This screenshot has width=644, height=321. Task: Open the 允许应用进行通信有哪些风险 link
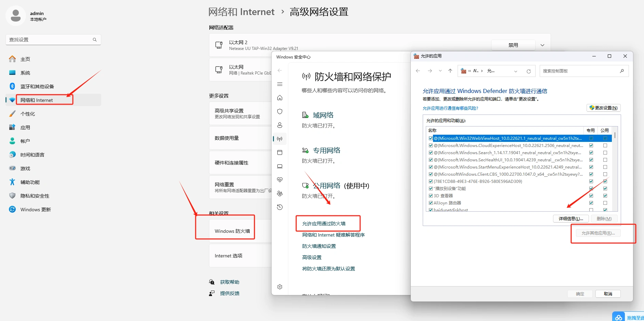pyautogui.click(x=451, y=108)
